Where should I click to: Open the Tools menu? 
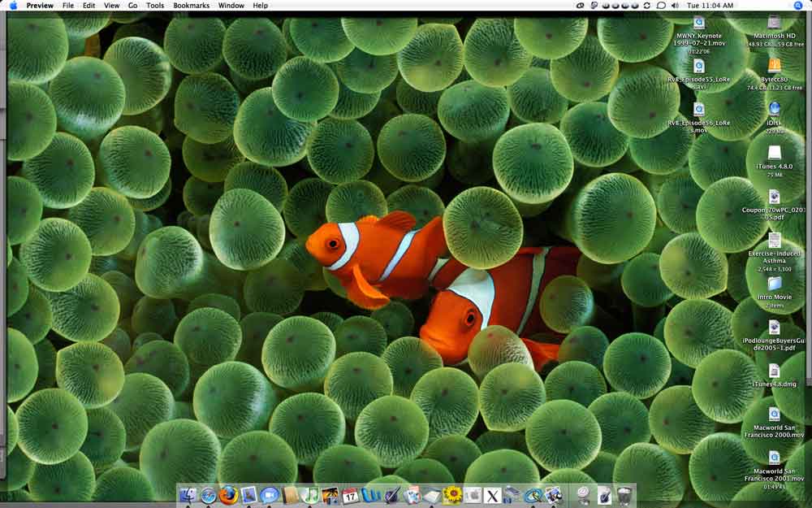tap(154, 5)
